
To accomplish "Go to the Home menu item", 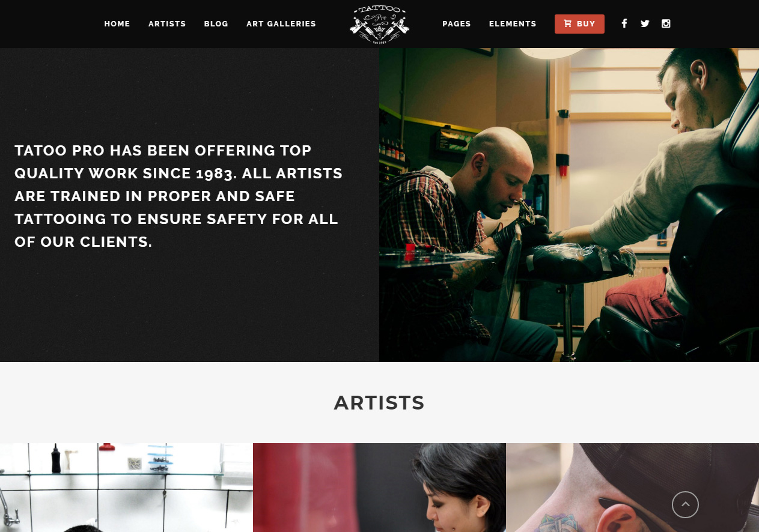I will pos(117,24).
